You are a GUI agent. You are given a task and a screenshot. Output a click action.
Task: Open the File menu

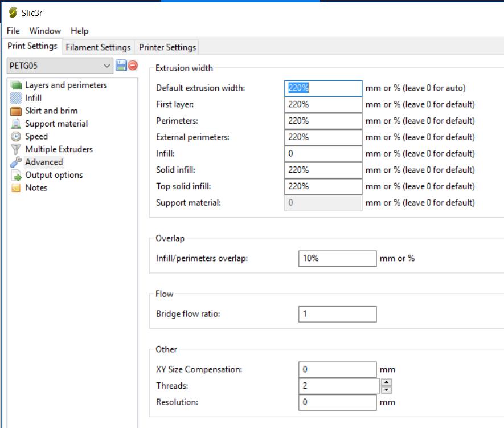pyautogui.click(x=13, y=31)
